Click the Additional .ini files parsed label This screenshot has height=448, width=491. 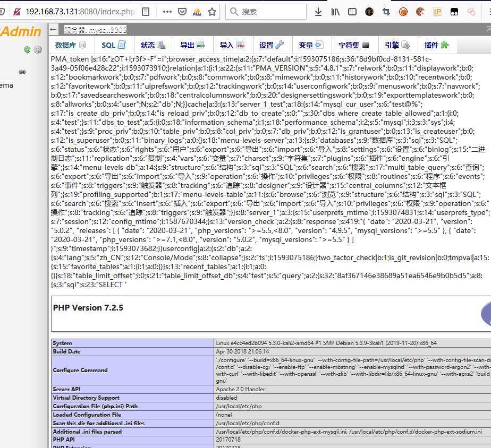pyautogui.click(x=87, y=432)
